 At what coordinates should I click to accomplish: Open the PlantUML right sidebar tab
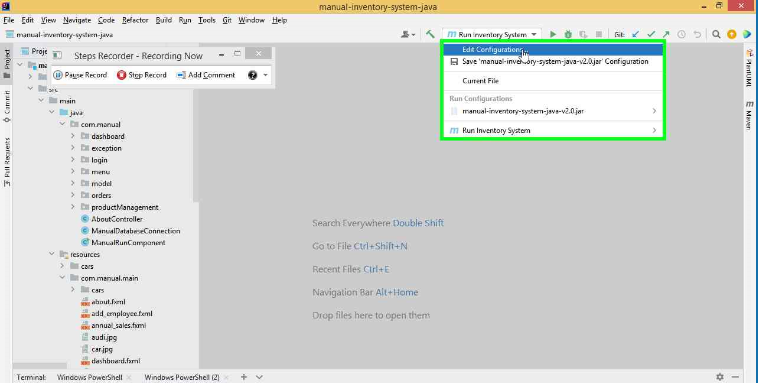749,67
